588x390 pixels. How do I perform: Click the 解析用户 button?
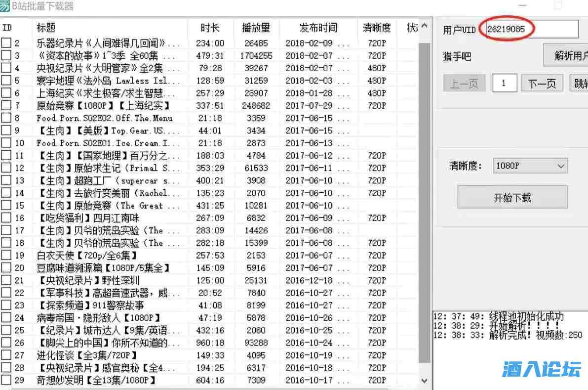[568, 55]
